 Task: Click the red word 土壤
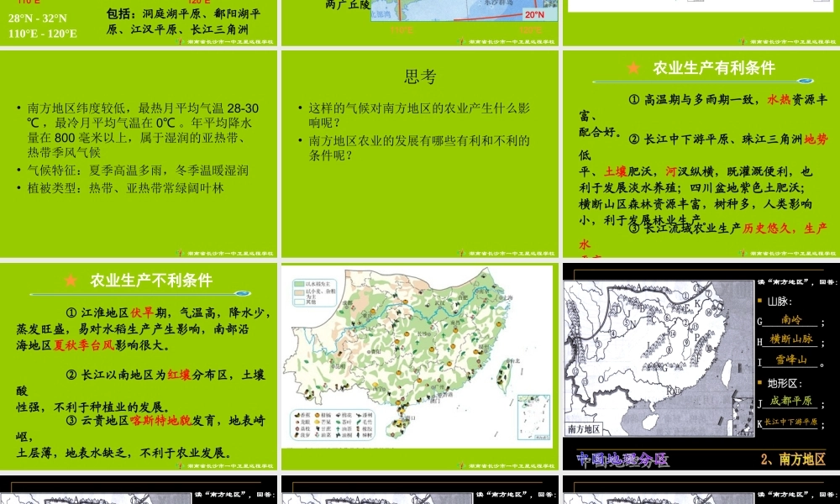click(x=616, y=171)
